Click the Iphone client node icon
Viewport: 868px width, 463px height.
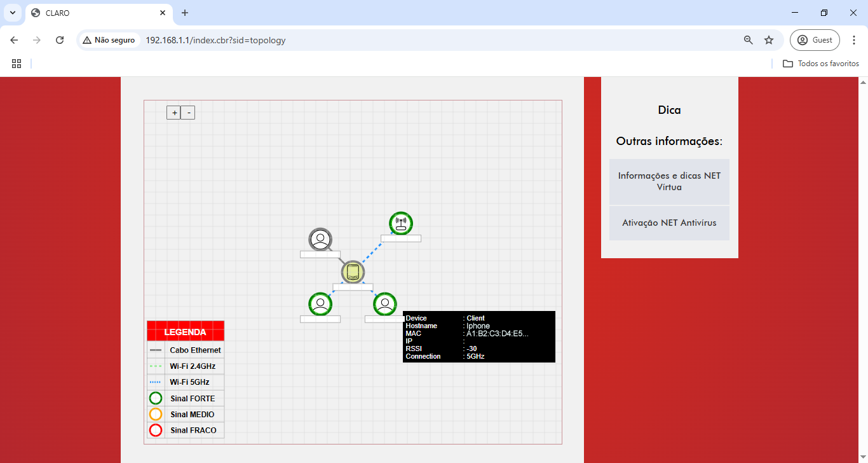pos(384,304)
